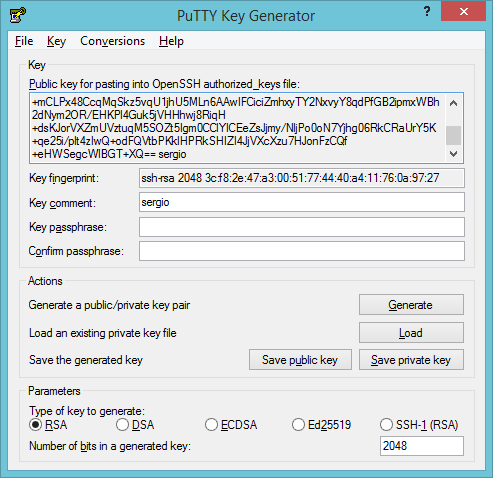Click the 'PuTTY Key Generator' window title
The width and height of the screenshot is (493, 478).
tap(246, 16)
